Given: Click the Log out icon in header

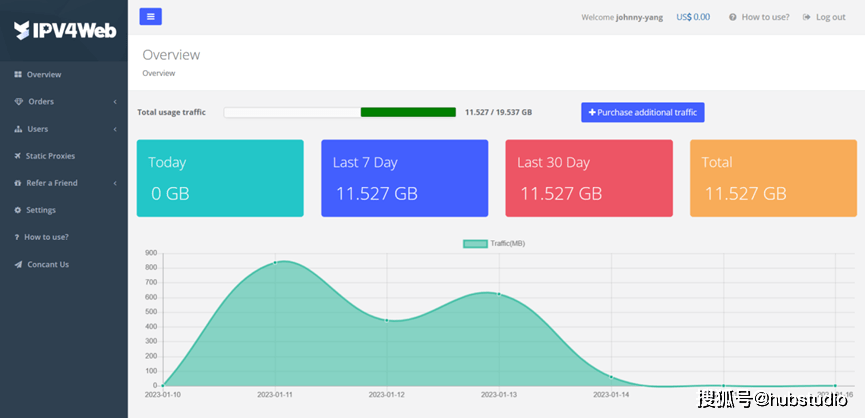Looking at the screenshot, I should [807, 17].
